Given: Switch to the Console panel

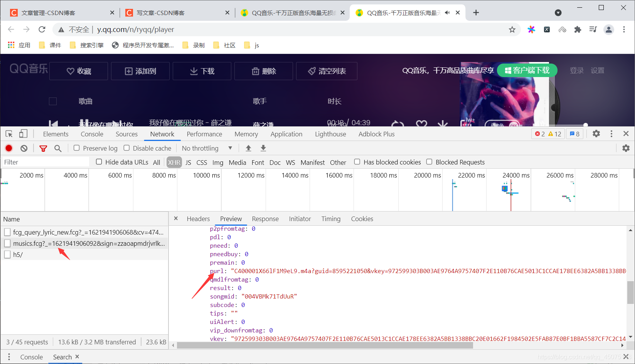Looking at the screenshot, I should point(92,134).
